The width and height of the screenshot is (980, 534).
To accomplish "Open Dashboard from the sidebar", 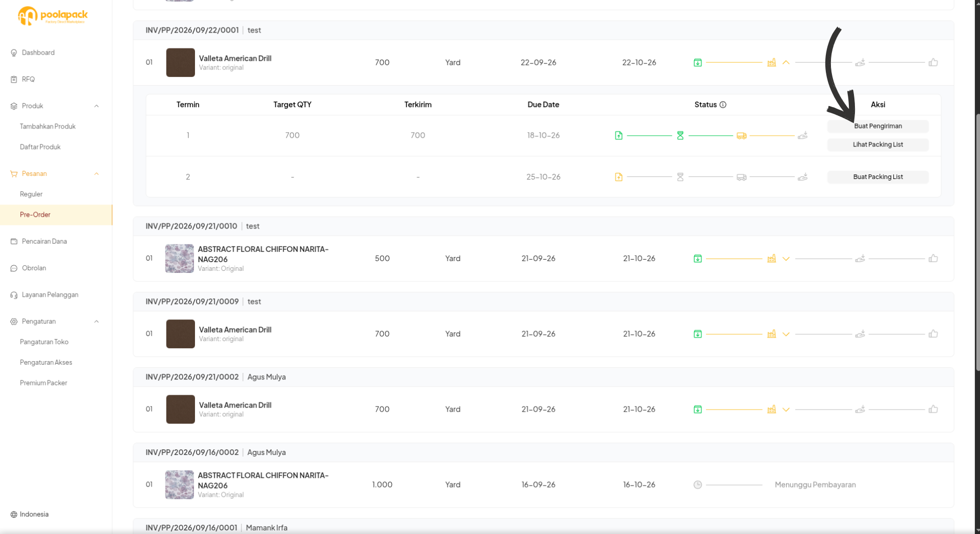I will [38, 53].
